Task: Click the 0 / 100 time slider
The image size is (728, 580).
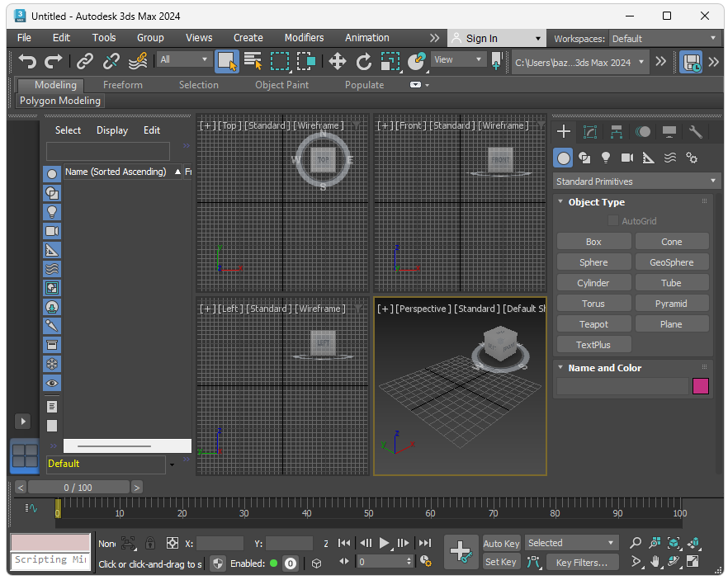Action: click(78, 488)
